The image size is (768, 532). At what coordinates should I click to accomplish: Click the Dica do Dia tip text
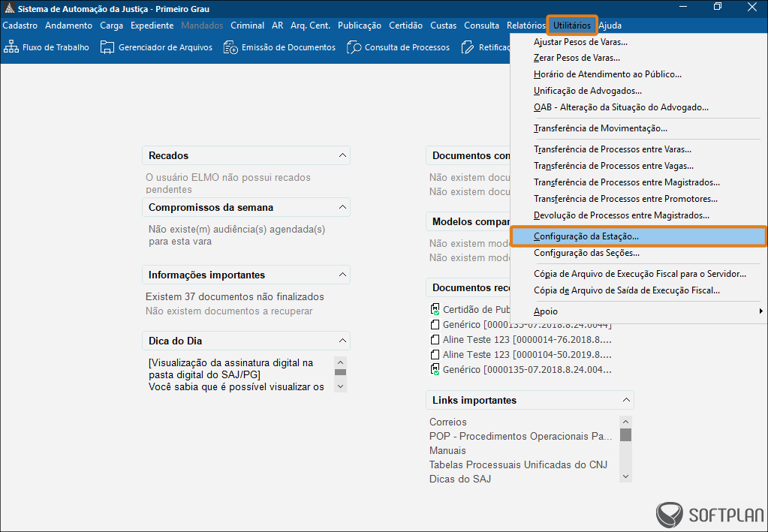tap(236, 375)
